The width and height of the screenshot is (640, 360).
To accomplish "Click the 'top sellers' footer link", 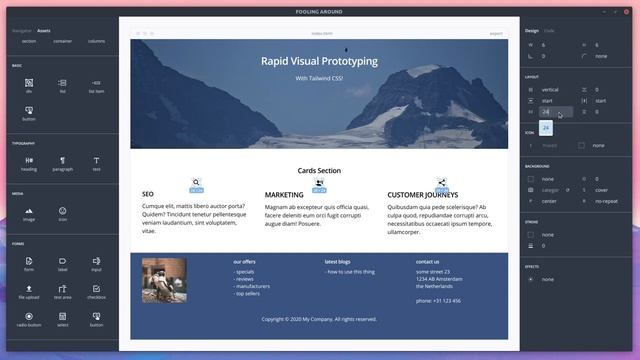I will pyautogui.click(x=247, y=293).
